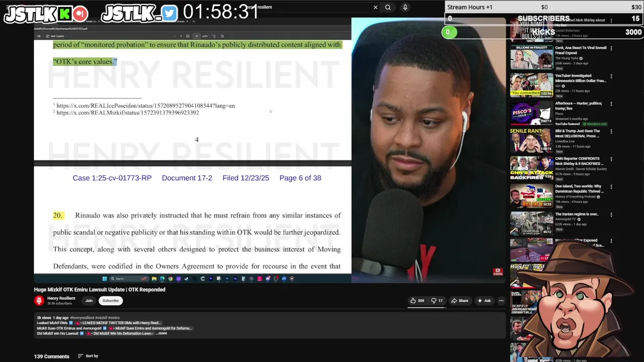This screenshot has width=644, height=362.
Task: Open options menu for YouTuber Investigated Minnesota video
Action: point(611,76)
